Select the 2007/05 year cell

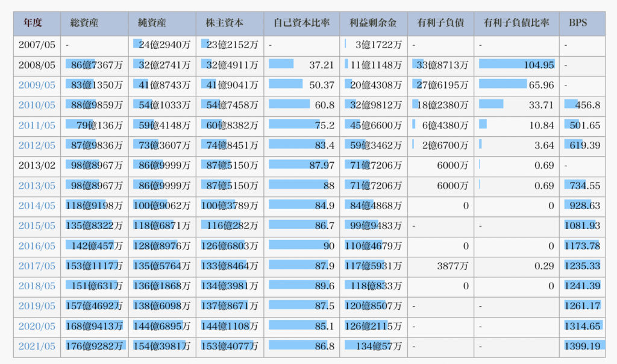[37, 45]
